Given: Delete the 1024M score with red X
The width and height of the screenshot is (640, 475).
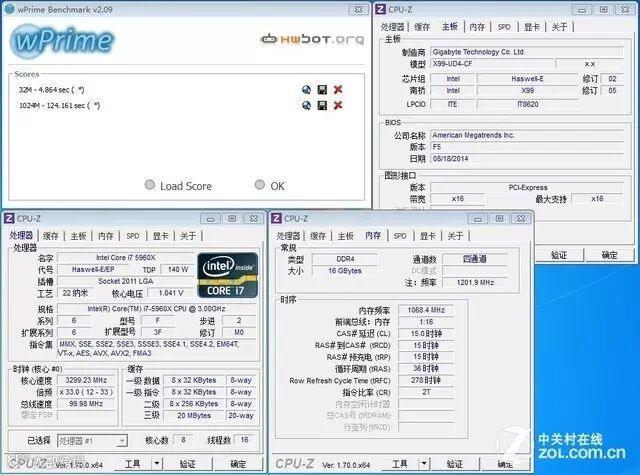Looking at the screenshot, I should 338,105.
